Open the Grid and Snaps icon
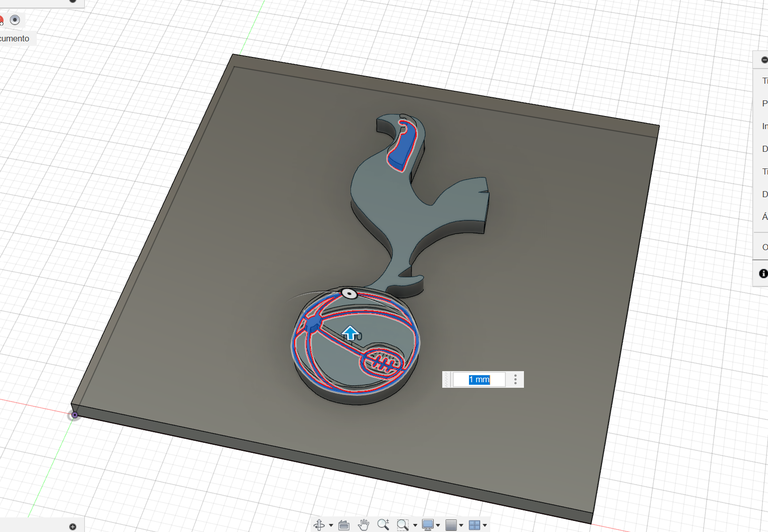This screenshot has height=532, width=768. (x=451, y=525)
